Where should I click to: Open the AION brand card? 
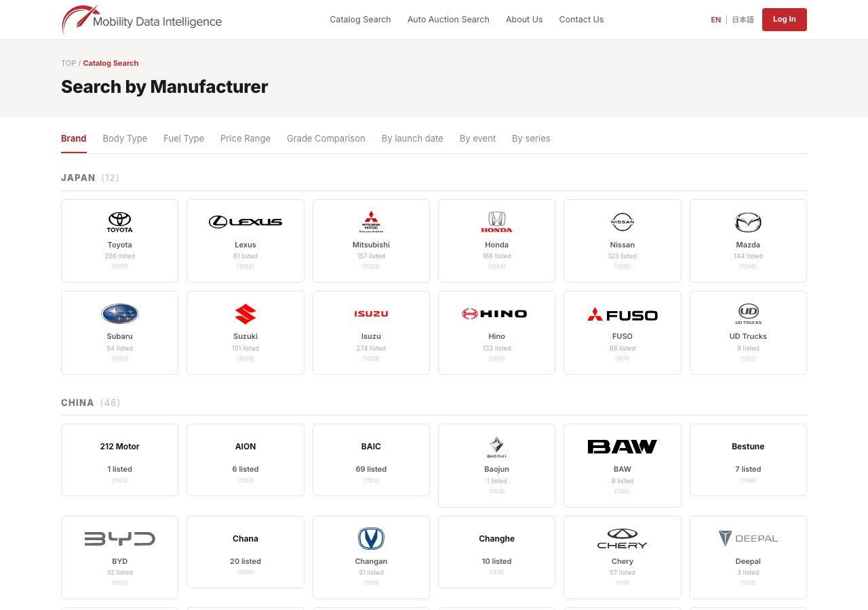(x=245, y=460)
